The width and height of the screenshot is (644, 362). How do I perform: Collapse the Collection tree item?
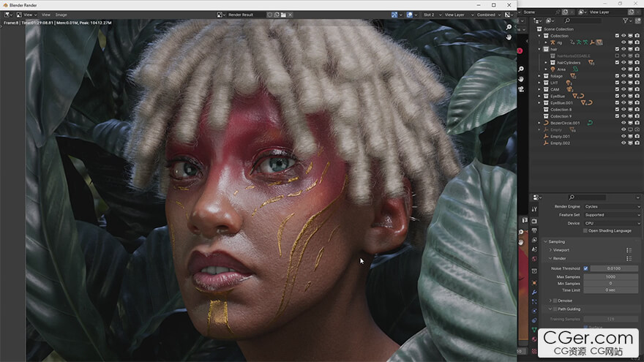click(539, 36)
